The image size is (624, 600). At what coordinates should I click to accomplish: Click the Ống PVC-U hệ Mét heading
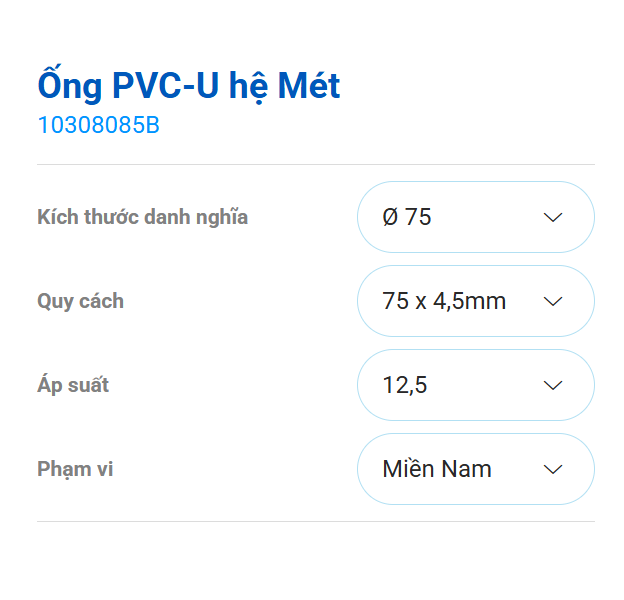tap(188, 86)
